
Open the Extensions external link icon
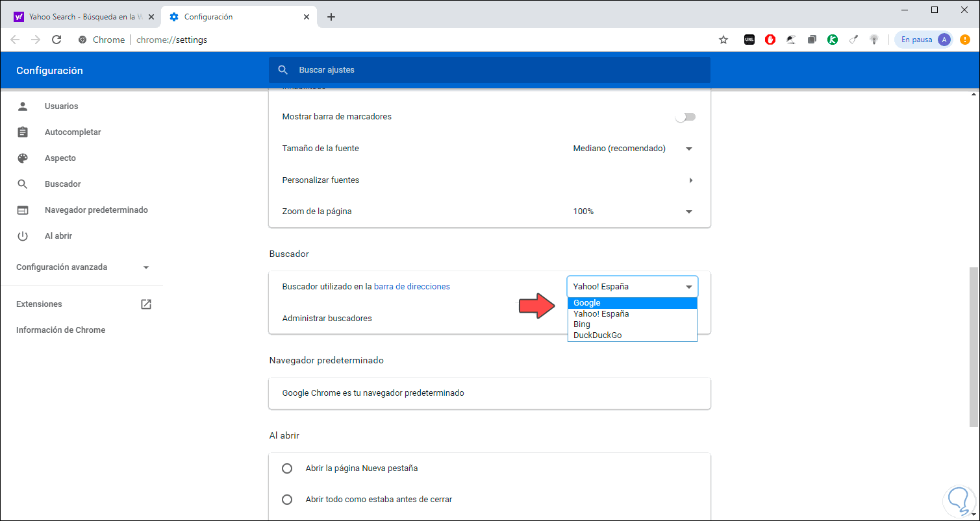pos(146,304)
